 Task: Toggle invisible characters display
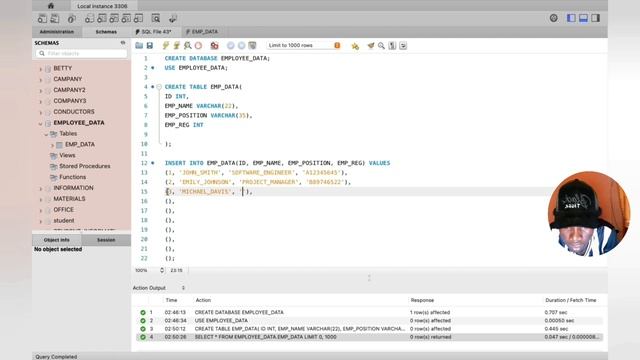point(392,46)
